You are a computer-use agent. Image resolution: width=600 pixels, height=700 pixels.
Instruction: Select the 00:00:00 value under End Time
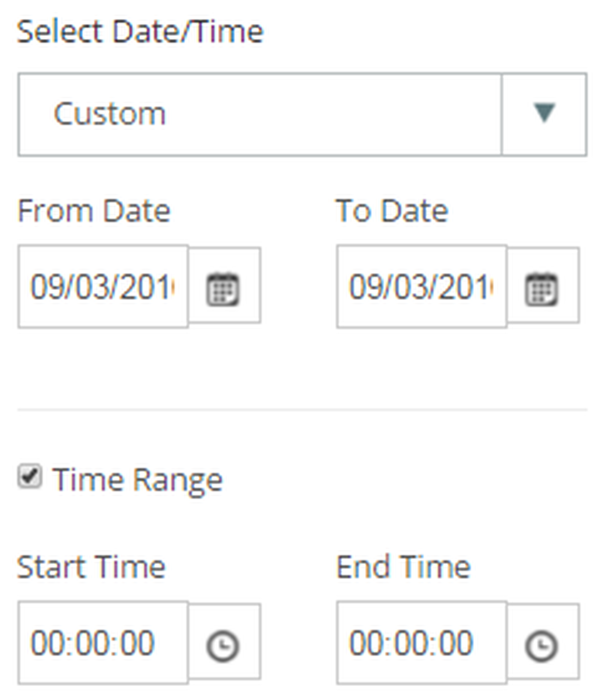point(411,643)
